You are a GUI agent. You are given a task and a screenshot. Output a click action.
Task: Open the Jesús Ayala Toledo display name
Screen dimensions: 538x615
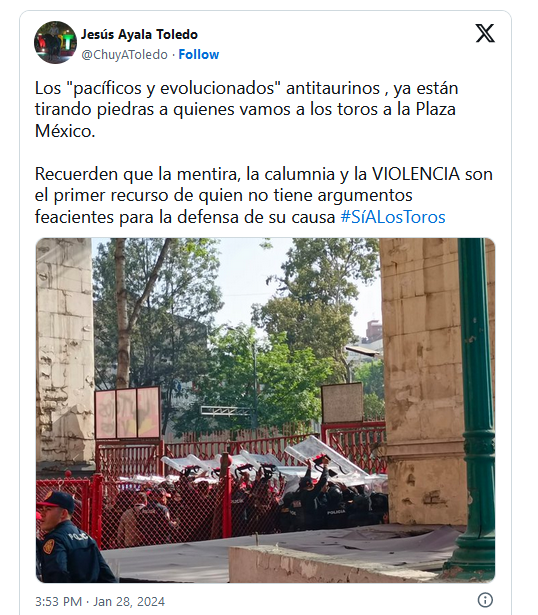click(x=139, y=35)
